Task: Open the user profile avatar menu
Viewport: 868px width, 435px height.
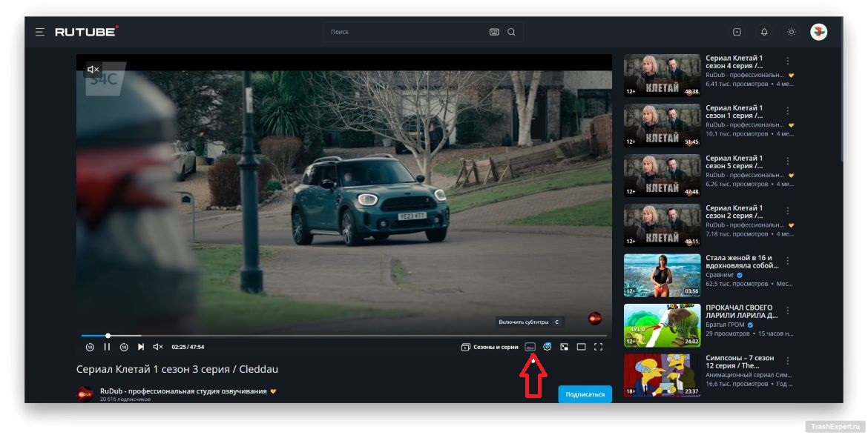Action: 818,32
